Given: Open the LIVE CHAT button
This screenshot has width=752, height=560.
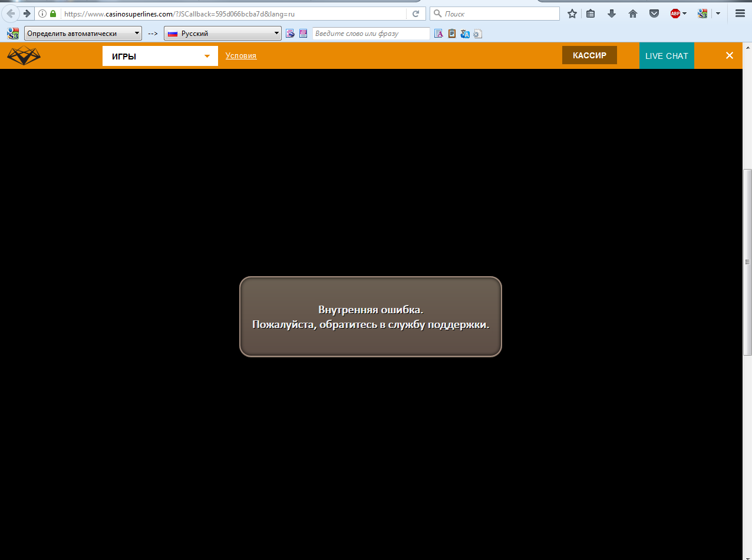Looking at the screenshot, I should coord(667,55).
